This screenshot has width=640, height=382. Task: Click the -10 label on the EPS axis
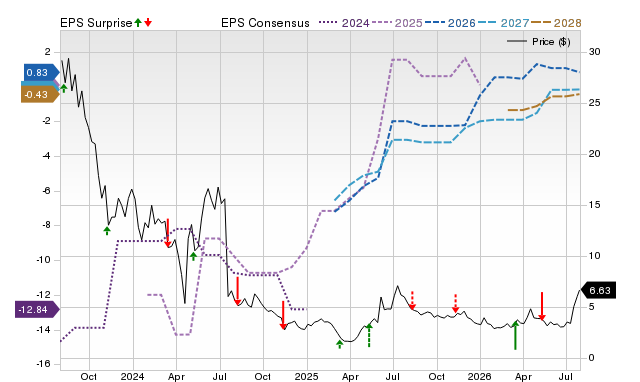click(x=44, y=260)
